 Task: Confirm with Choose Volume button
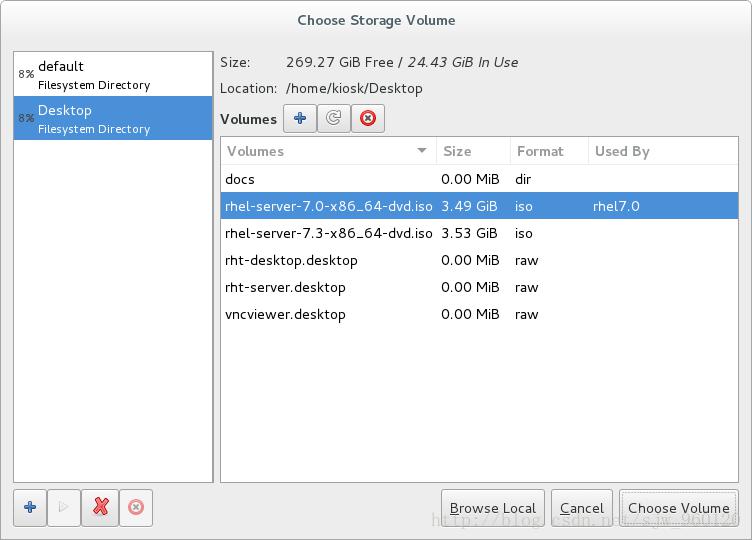tap(678, 508)
